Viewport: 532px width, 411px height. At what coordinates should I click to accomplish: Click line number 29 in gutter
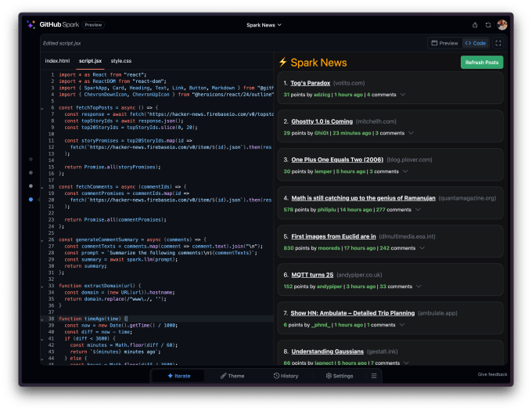pyautogui.click(x=51, y=259)
